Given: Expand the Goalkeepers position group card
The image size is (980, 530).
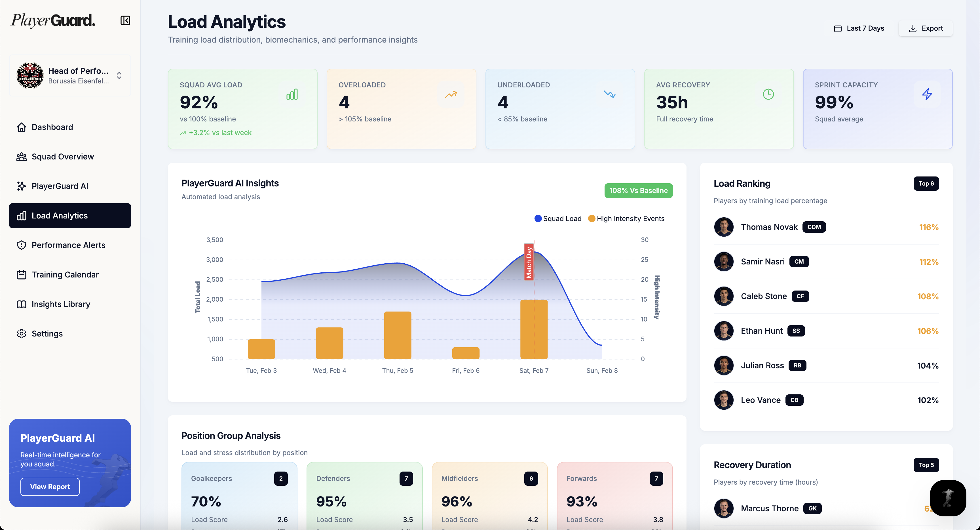Looking at the screenshot, I should tap(239, 495).
